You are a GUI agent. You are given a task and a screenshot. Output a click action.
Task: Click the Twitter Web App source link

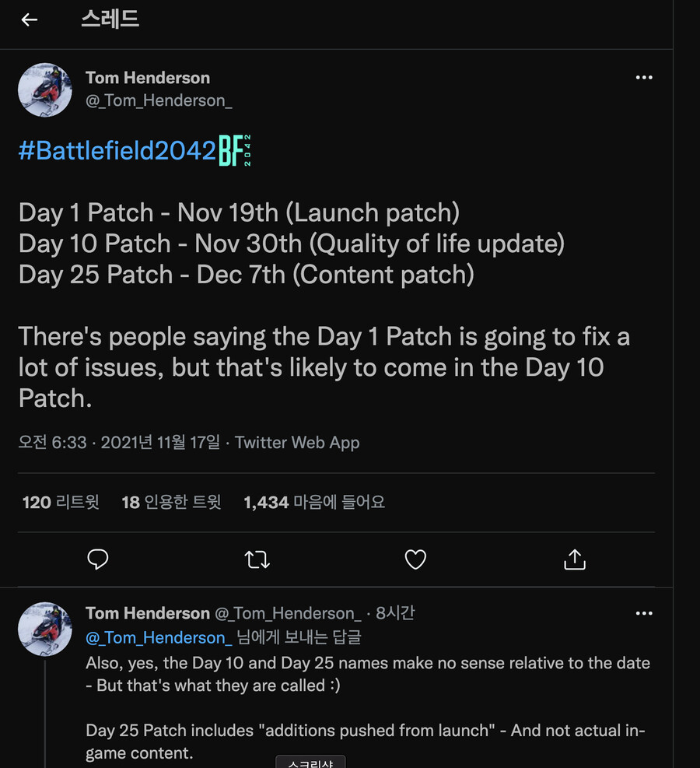pyautogui.click(x=297, y=443)
